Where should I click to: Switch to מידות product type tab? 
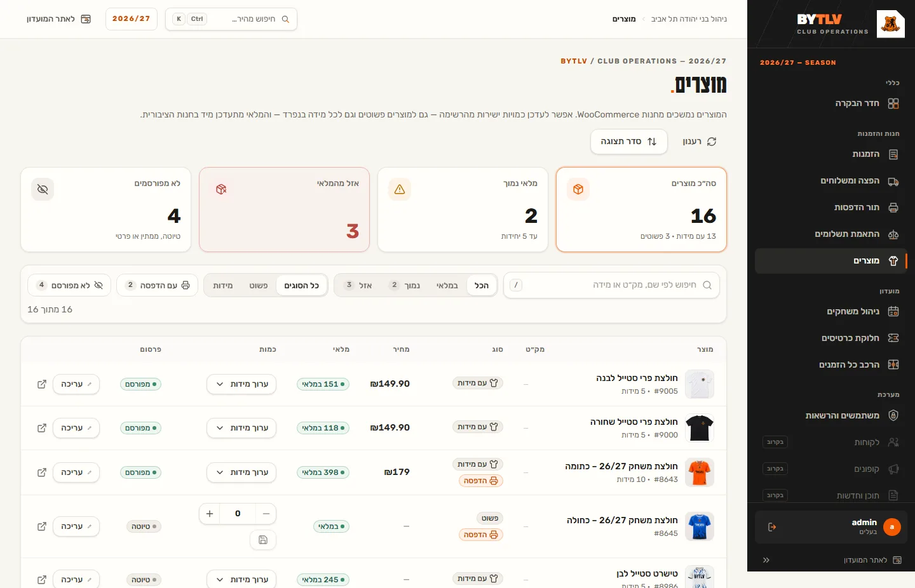click(223, 285)
